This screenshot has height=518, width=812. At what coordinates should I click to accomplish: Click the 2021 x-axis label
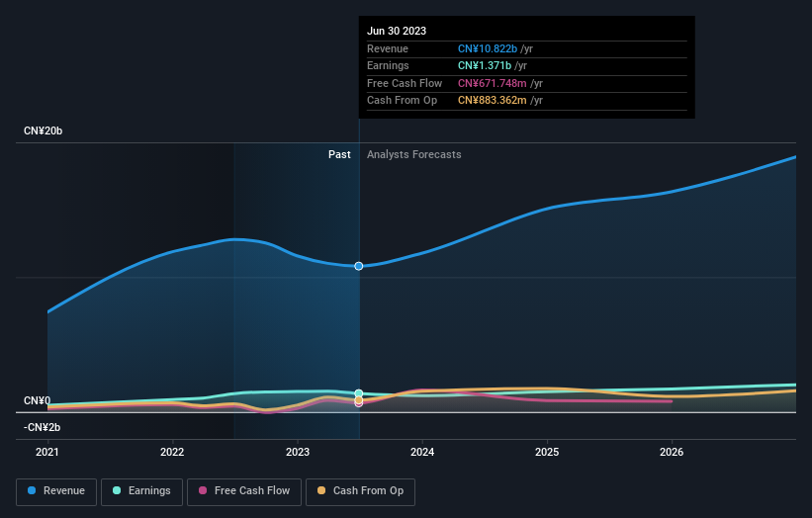(47, 452)
